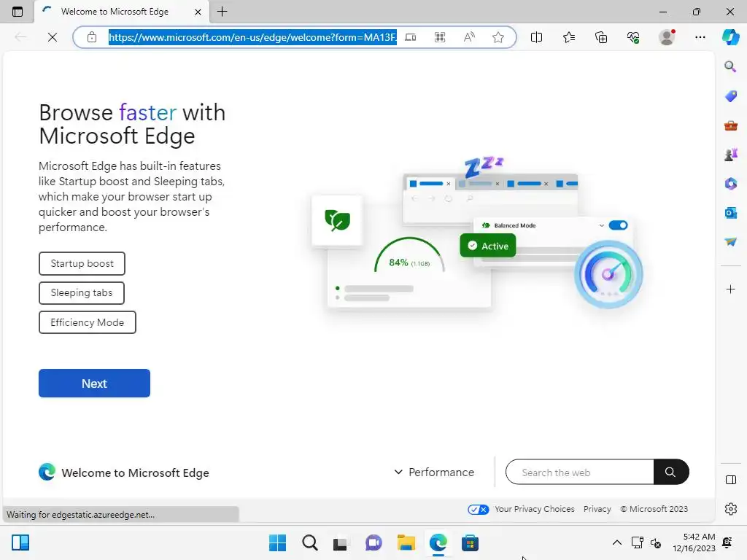Click the blue Next button
This screenshot has width=747, height=560.
coord(94,384)
